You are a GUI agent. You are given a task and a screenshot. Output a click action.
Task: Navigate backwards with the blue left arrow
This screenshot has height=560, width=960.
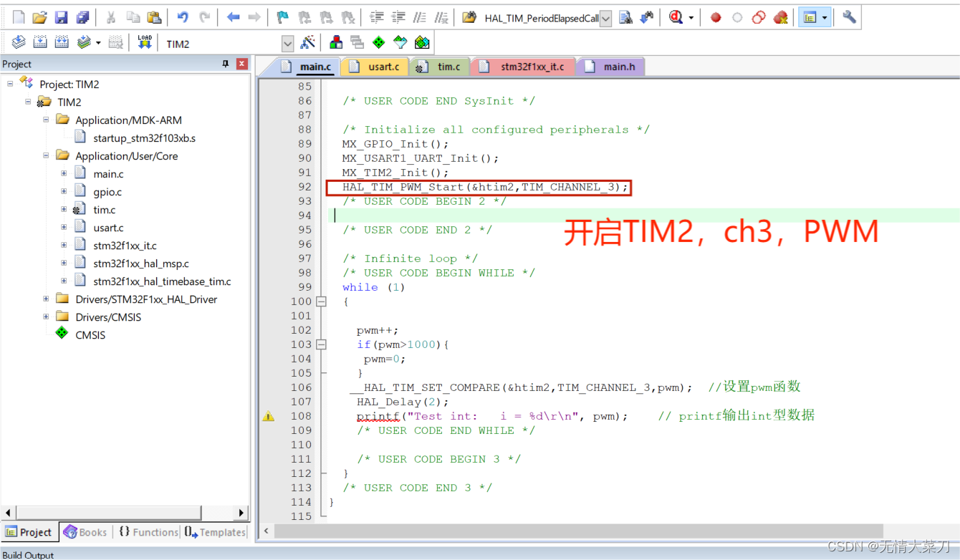[233, 17]
